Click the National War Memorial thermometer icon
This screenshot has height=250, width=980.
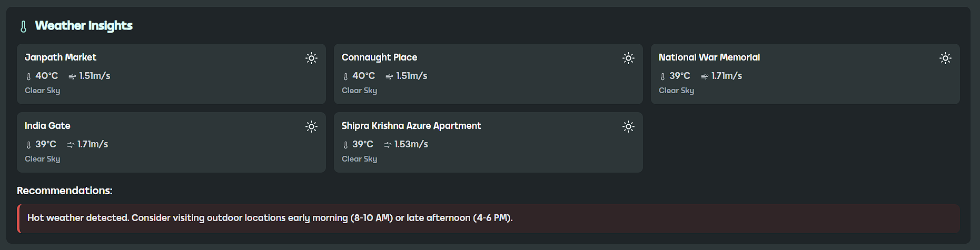click(x=662, y=76)
